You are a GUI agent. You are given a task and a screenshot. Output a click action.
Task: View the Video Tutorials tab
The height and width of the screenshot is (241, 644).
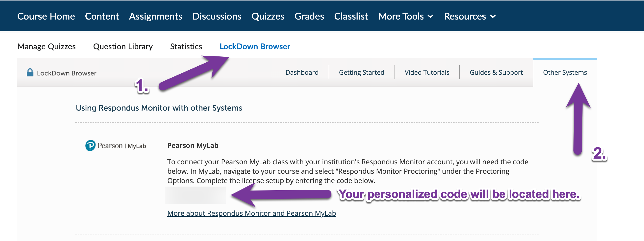tap(427, 72)
